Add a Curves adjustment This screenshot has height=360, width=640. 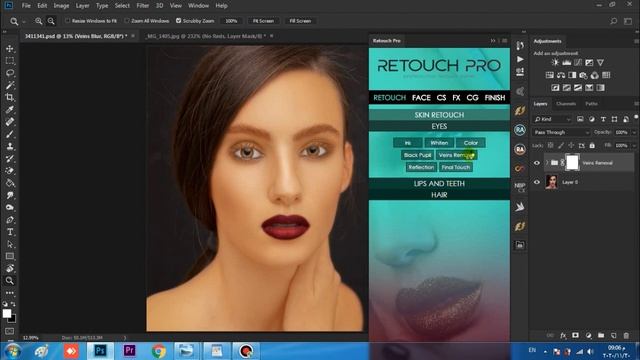(578, 62)
